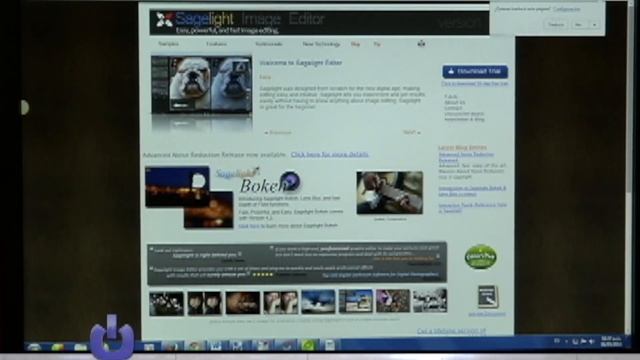This screenshot has height=360, width=640.
Task: Click the green round award badge
Action: 480,257
